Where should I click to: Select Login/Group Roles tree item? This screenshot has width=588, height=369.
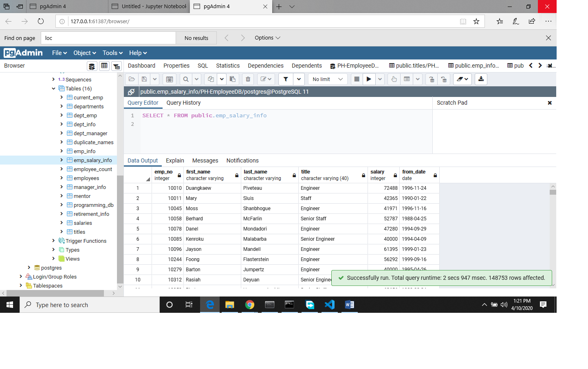click(x=55, y=277)
